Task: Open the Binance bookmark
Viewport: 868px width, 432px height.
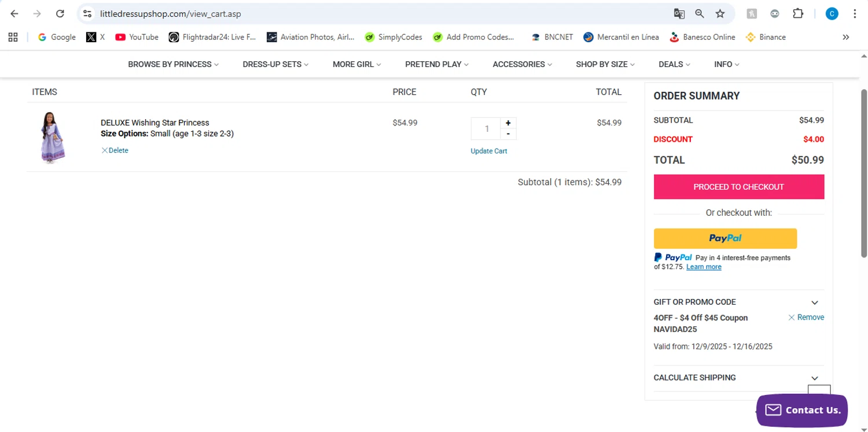Action: [766, 37]
